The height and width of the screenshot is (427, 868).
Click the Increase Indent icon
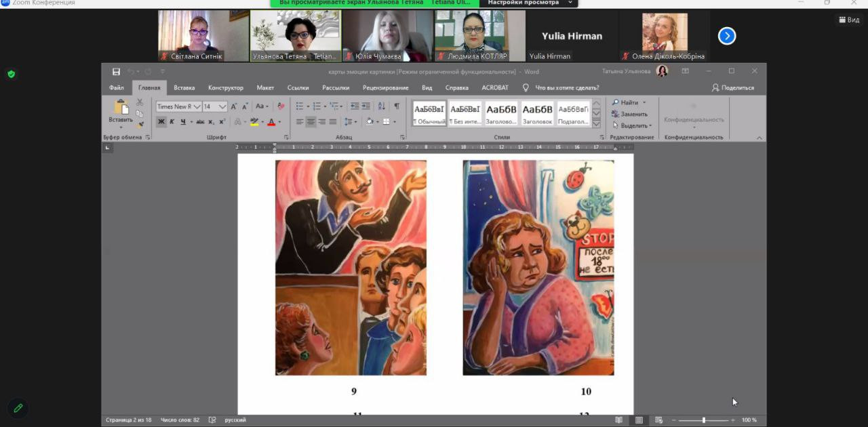click(x=366, y=106)
